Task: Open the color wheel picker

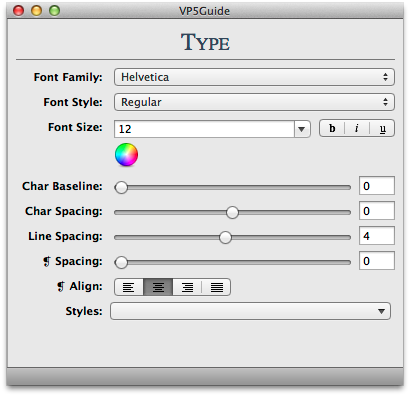Action: 126,154
